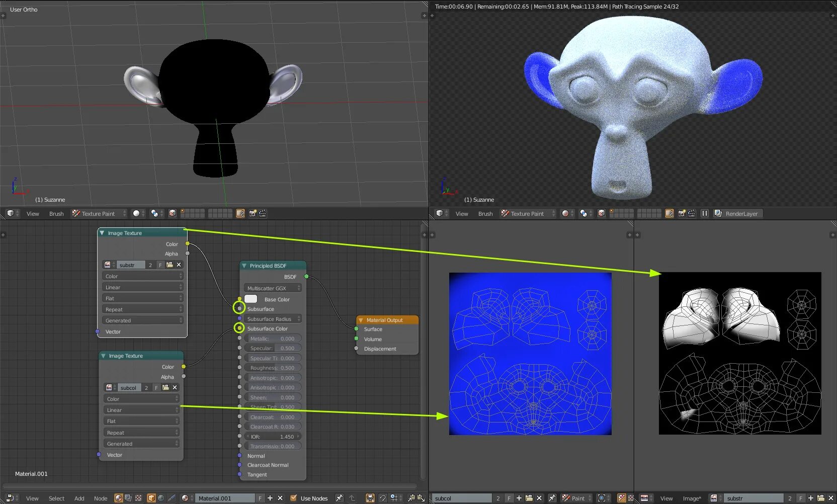
Task: Choose world shader type globe icon
Action: (161, 498)
